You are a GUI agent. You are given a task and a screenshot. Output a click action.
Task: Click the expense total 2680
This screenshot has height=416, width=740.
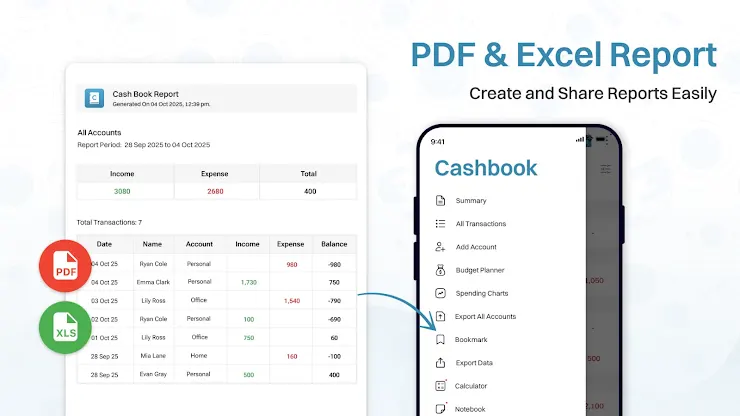click(x=215, y=191)
